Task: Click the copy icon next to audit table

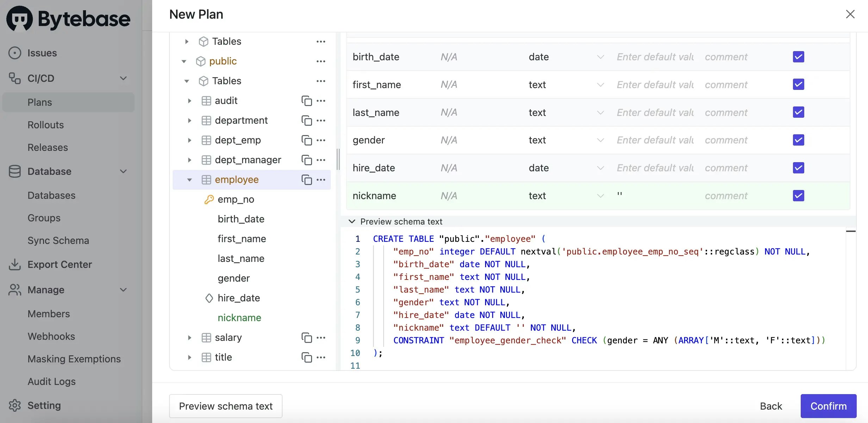Action: (x=306, y=101)
